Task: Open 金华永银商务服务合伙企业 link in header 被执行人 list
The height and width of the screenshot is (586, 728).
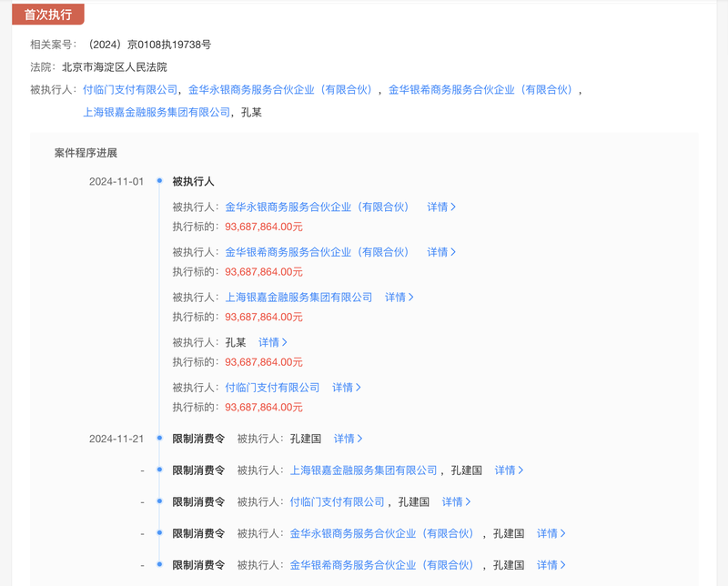Action: click(x=280, y=89)
